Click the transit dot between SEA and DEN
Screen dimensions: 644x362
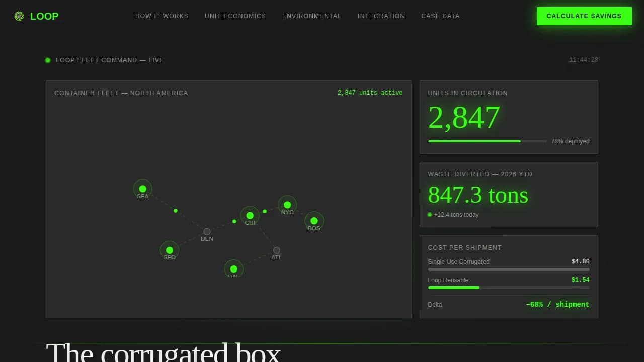pos(176,211)
